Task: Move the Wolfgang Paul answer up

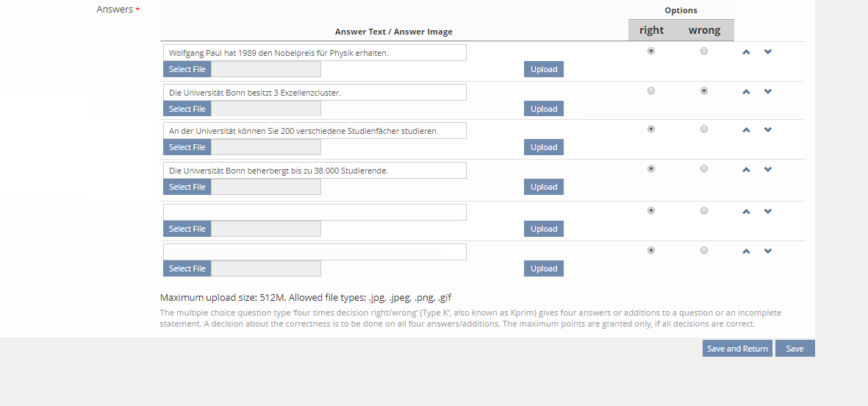Action: click(746, 52)
